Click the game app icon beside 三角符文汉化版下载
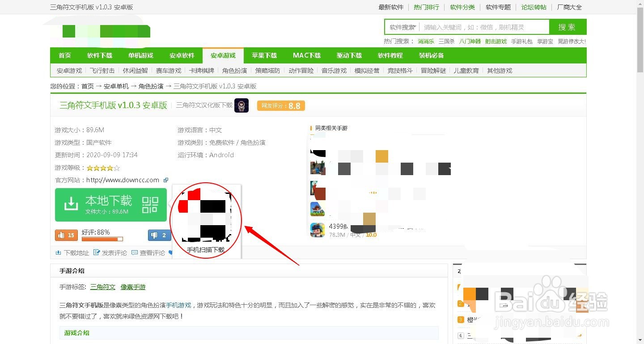 (241, 105)
